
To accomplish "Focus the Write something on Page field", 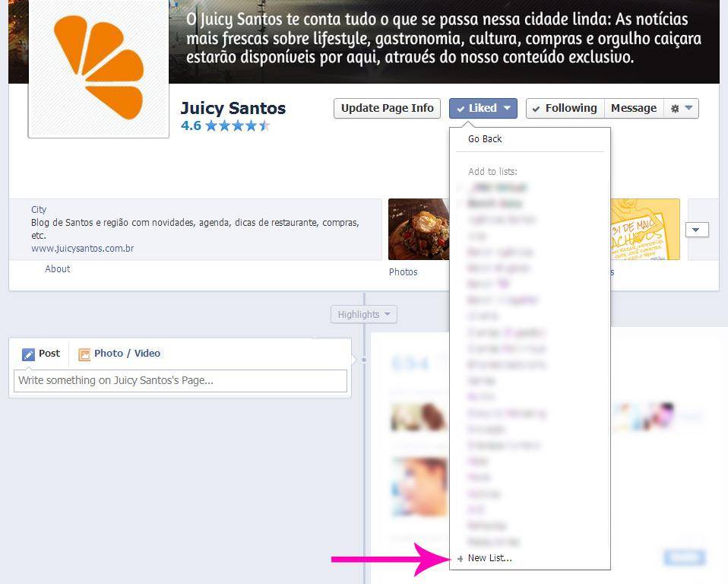I will tap(180, 380).
